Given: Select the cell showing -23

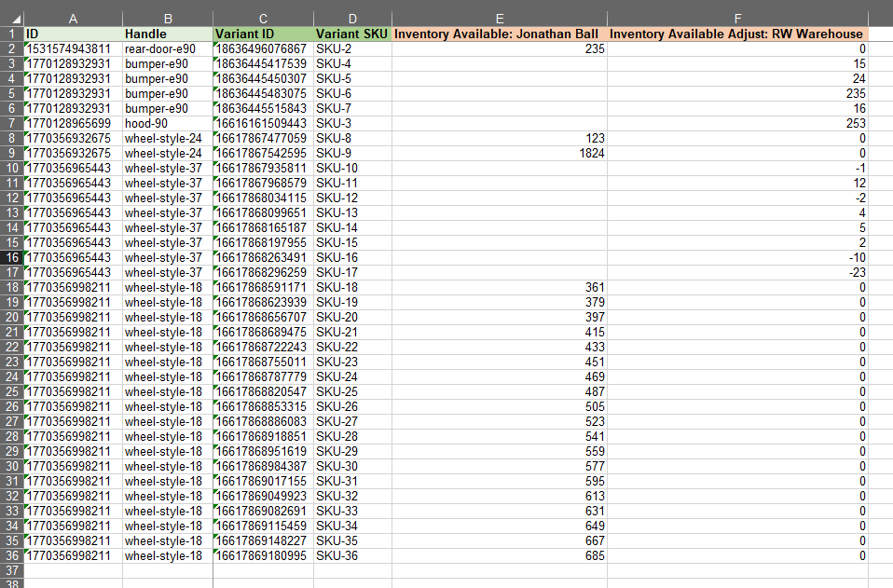Looking at the screenshot, I should (x=737, y=273).
